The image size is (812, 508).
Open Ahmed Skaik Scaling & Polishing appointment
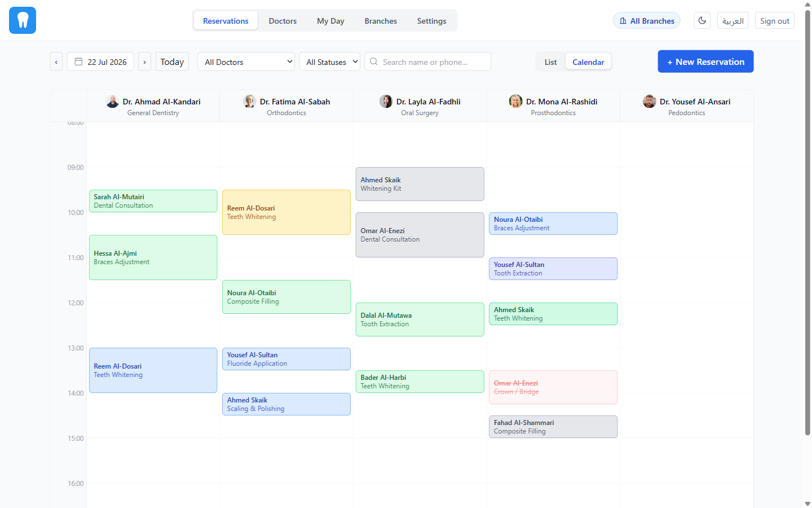click(286, 404)
